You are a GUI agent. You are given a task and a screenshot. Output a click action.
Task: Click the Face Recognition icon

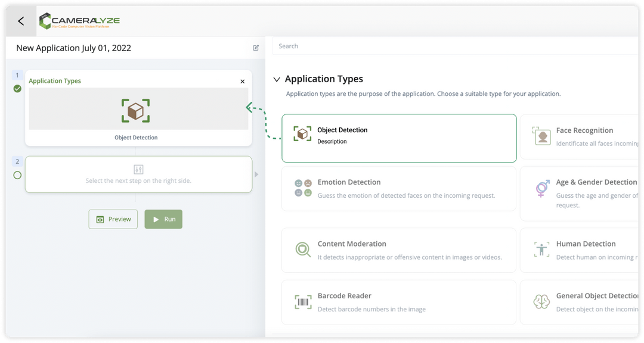click(x=541, y=136)
